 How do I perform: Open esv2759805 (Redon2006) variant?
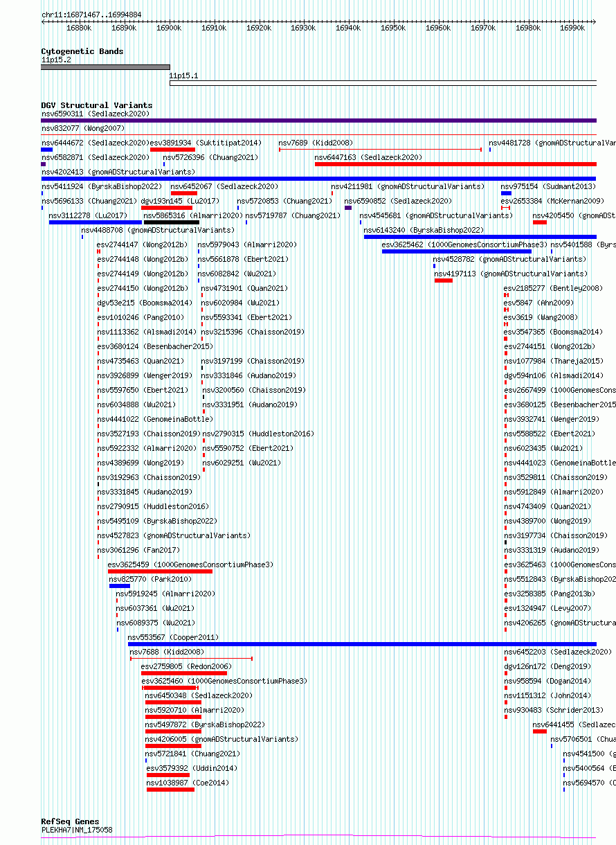coord(185,673)
